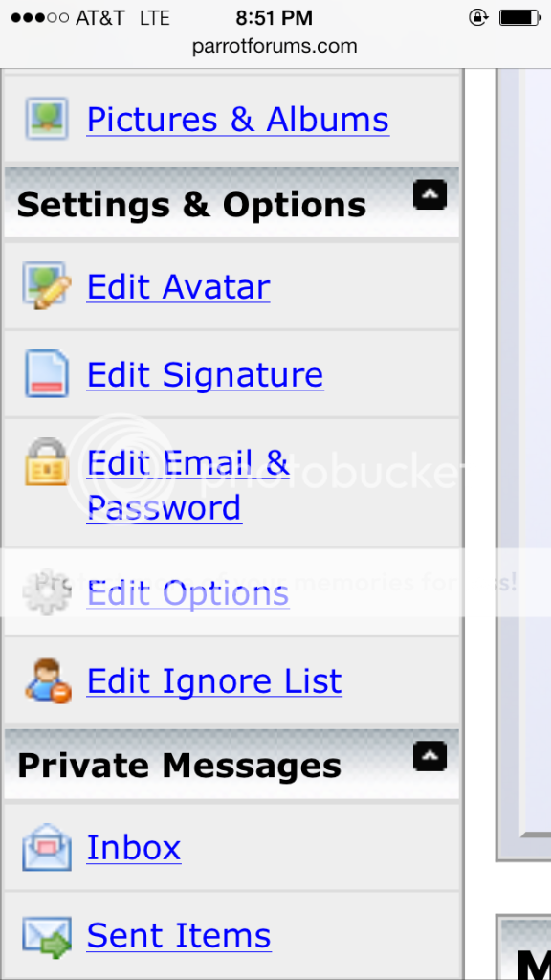Open the Edit Avatar link
The width and height of the screenshot is (551, 980).
178,287
